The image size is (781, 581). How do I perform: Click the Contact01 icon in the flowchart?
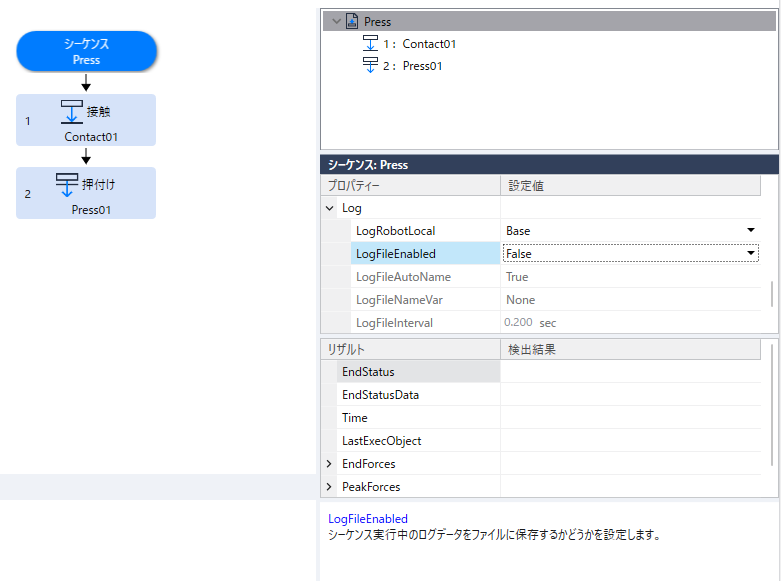pos(71,111)
